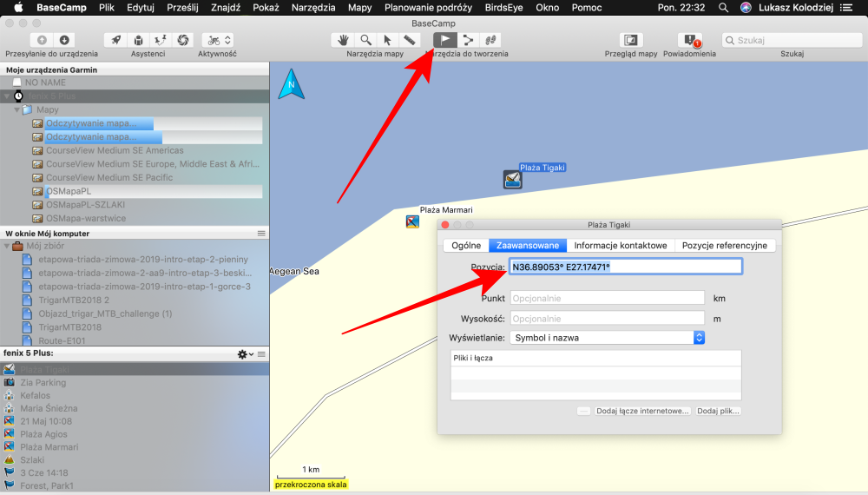Image resolution: width=868 pixels, height=495 pixels.
Task: Switch to the Zaawansowane tab
Action: [528, 245]
